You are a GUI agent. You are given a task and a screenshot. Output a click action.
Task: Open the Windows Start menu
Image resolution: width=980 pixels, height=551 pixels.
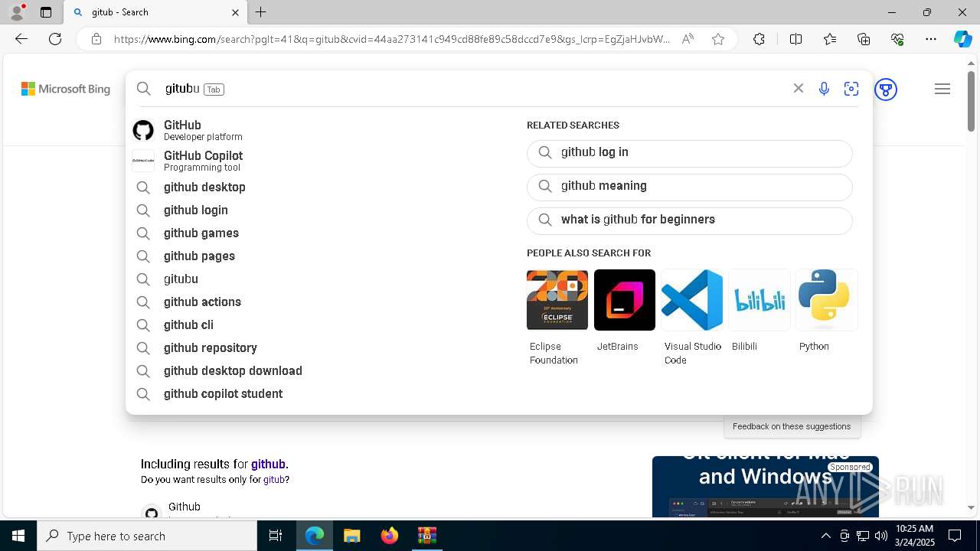tap(18, 536)
